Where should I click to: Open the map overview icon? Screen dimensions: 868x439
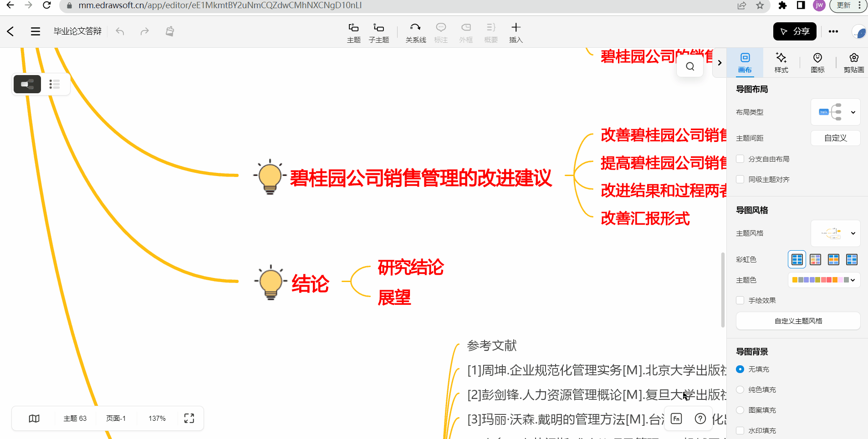pos(34,419)
